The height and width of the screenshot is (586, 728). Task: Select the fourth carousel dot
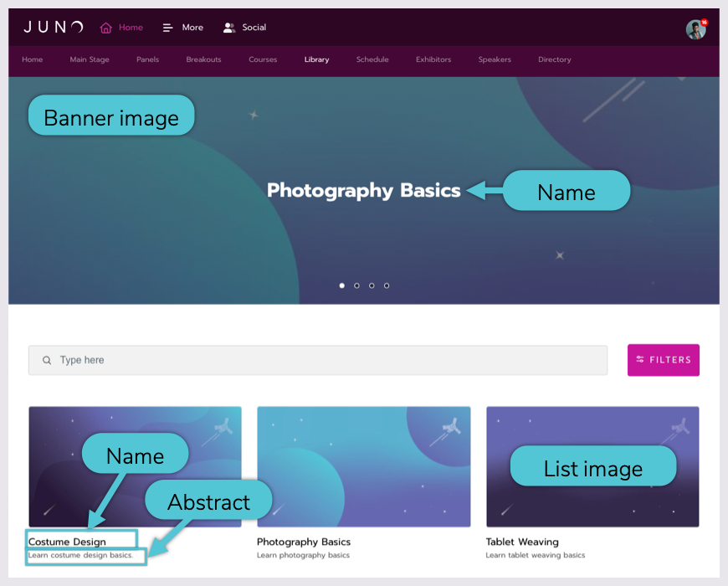point(387,285)
